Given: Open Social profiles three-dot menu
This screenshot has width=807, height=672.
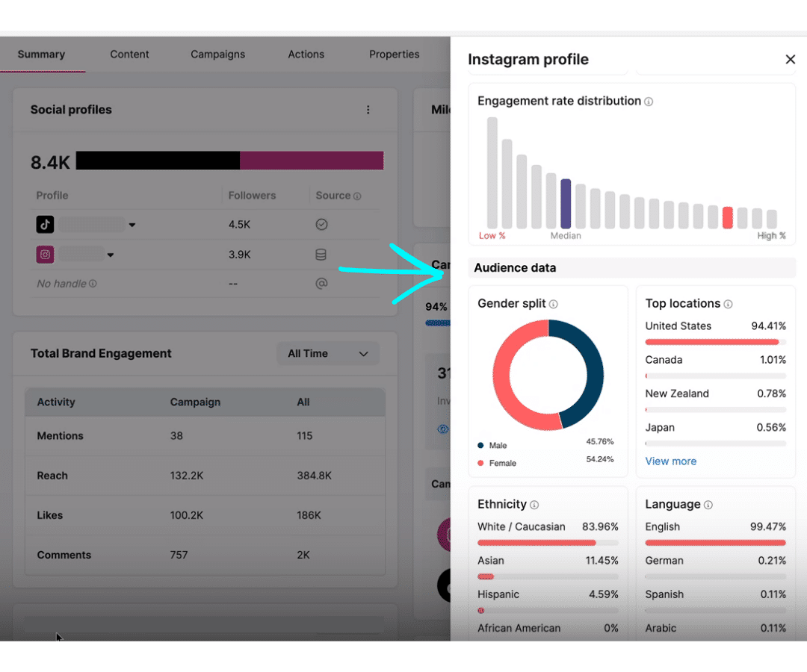Looking at the screenshot, I should 368,110.
